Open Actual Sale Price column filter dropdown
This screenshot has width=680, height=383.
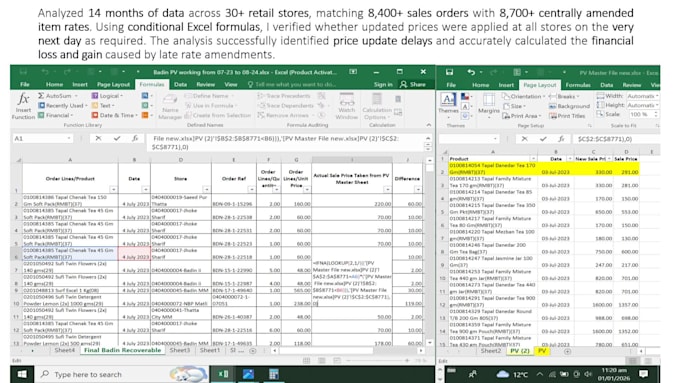(387, 190)
